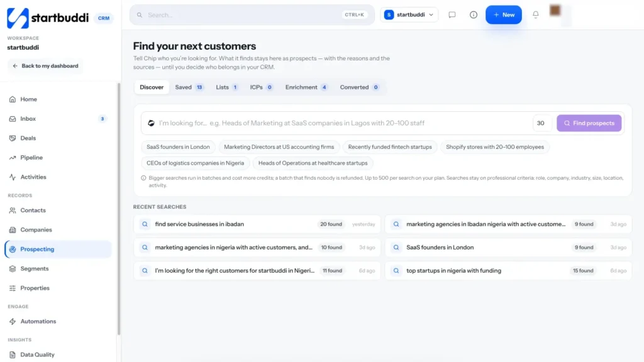Open notifications bell icon

536,15
